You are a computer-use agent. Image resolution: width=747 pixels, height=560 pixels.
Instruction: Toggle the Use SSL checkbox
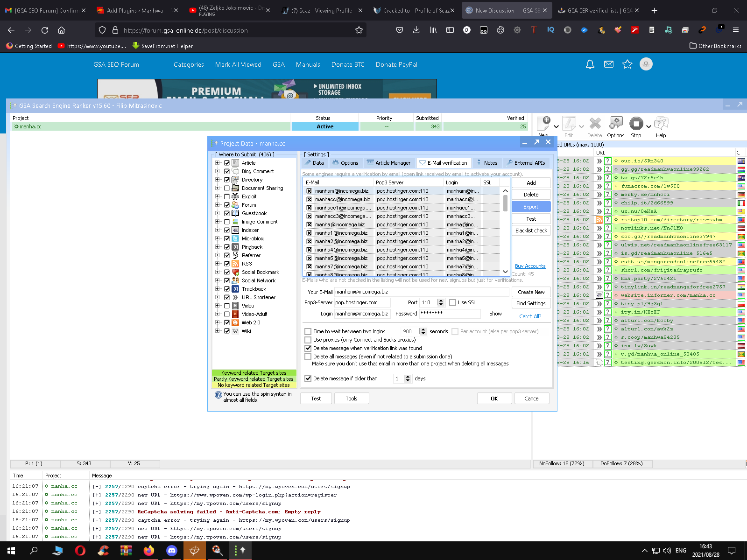[x=452, y=302]
